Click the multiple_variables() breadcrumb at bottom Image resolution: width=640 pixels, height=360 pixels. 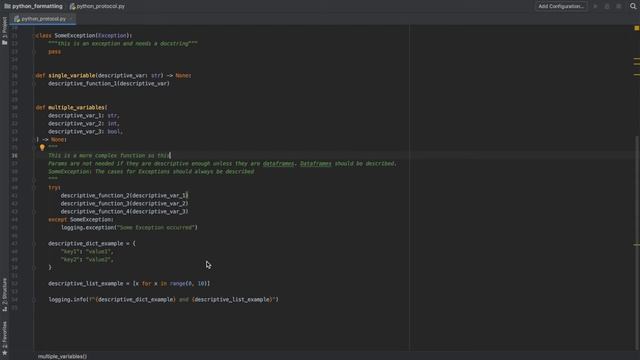[x=62, y=356]
